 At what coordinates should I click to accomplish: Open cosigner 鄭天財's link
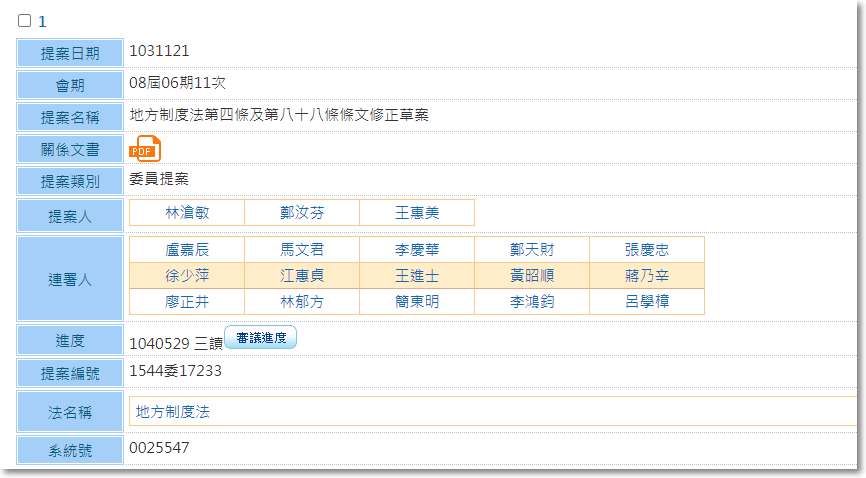click(532, 250)
